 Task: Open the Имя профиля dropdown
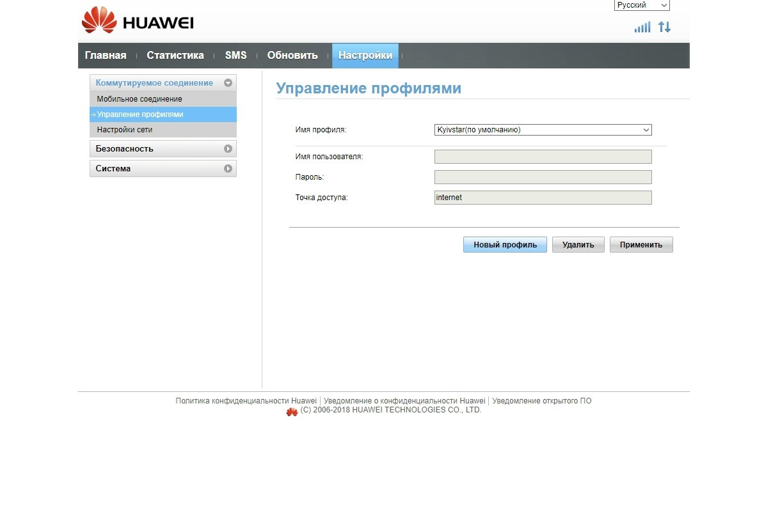tap(543, 130)
